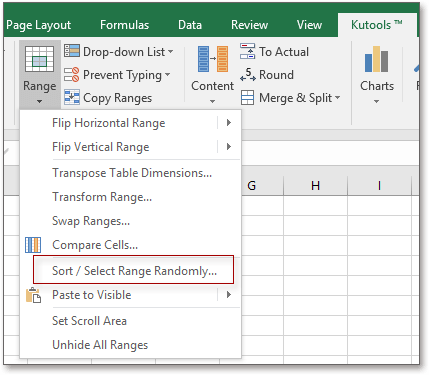Choose Swap Ranges menu item

130,221
